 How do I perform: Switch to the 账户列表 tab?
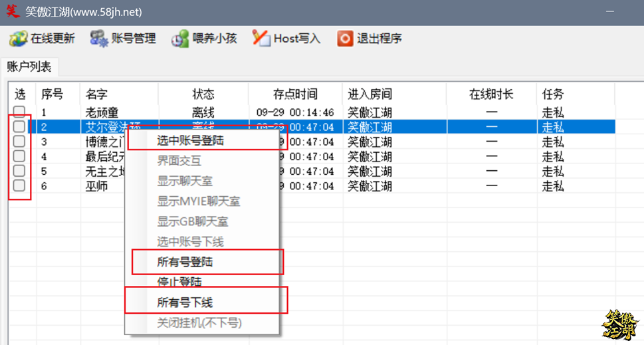pyautogui.click(x=29, y=67)
